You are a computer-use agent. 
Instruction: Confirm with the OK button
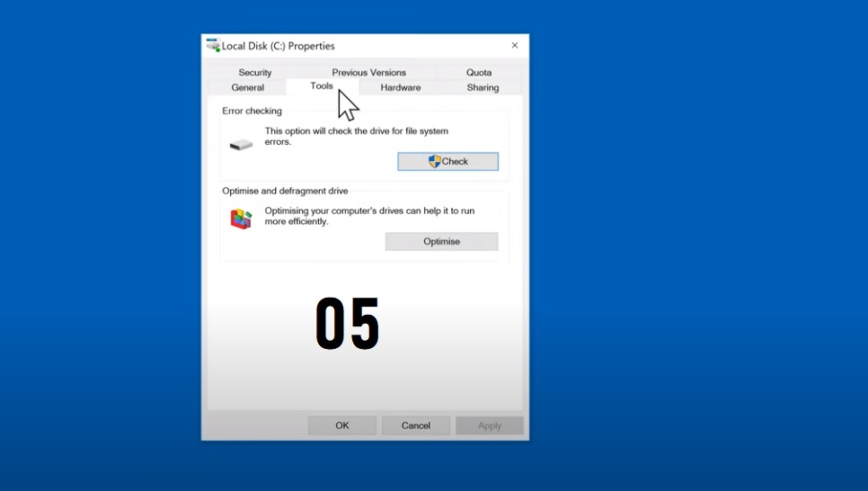tap(342, 425)
